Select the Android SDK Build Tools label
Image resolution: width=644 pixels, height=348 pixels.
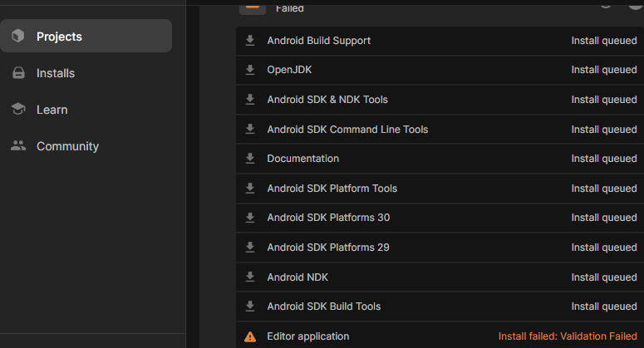pyautogui.click(x=324, y=306)
